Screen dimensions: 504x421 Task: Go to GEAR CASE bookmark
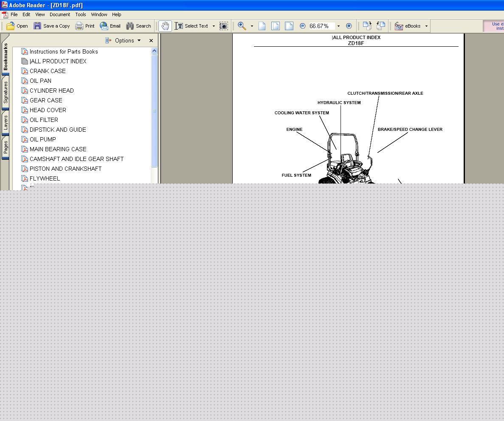42,100
